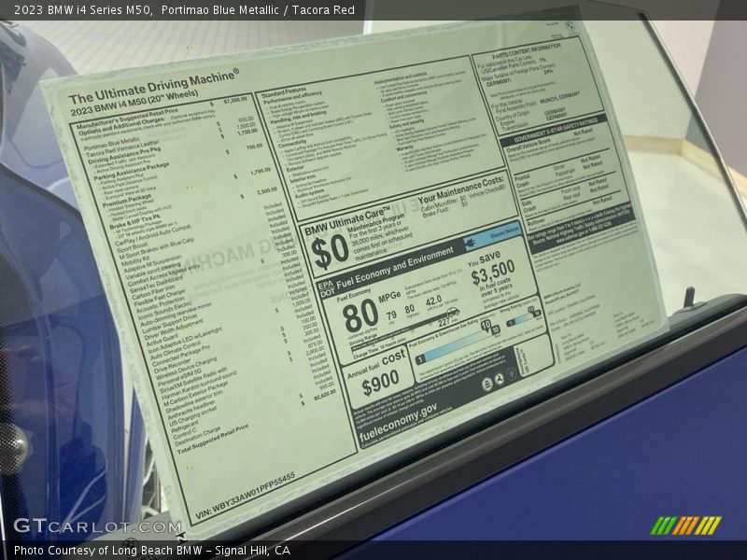Click the Smog Rating scale bar
Viewport: 747px width, 560px height.
[x=520, y=320]
